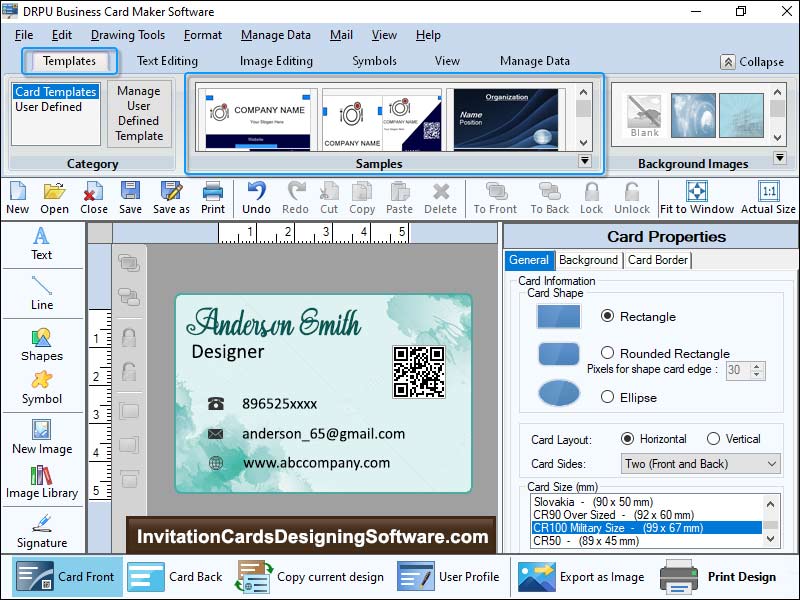Expand the Samples gallery dropdown arrow
The image size is (800, 600).
pyautogui.click(x=585, y=160)
